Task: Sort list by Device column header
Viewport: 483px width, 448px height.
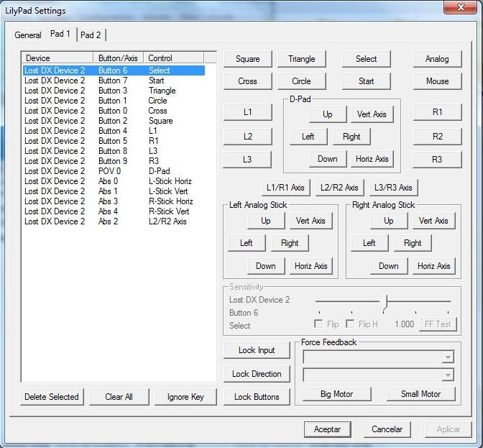Action: pyautogui.click(x=57, y=58)
